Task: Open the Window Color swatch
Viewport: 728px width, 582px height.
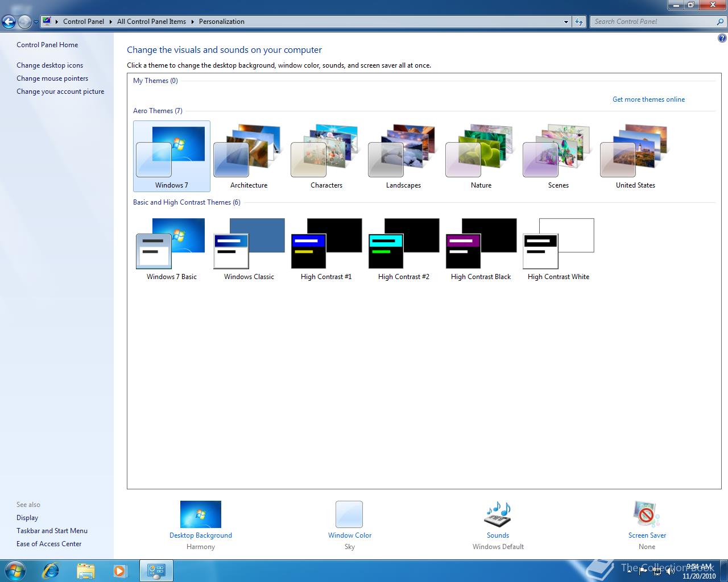Action: click(x=349, y=514)
